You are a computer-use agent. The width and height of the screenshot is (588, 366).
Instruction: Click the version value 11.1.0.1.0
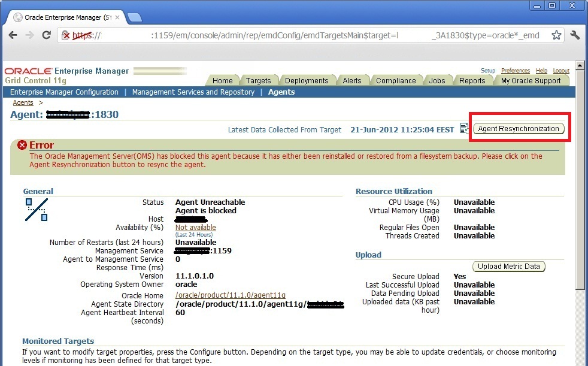[x=194, y=276]
